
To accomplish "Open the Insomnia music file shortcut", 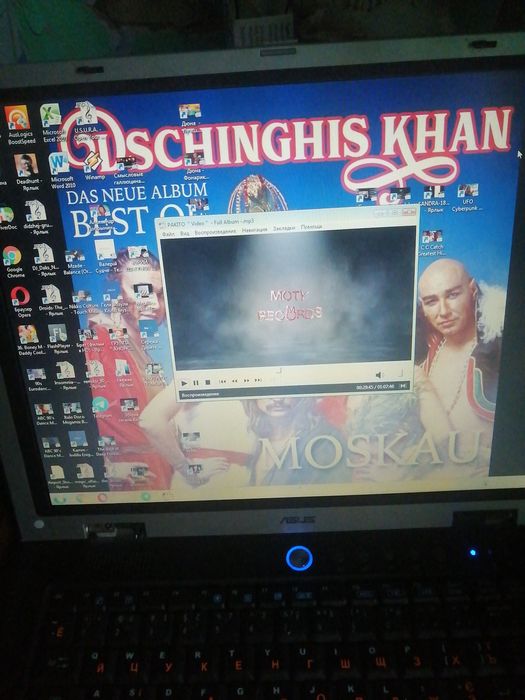I will [x=66, y=376].
